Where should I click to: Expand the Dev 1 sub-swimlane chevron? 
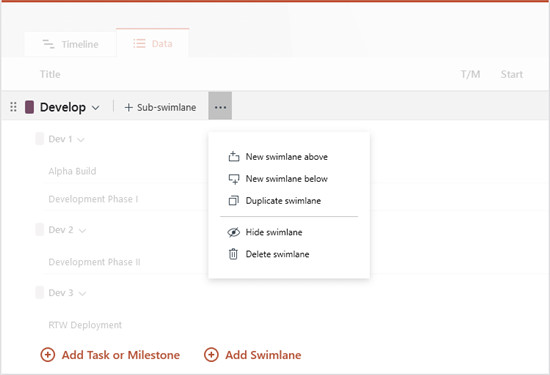81,140
